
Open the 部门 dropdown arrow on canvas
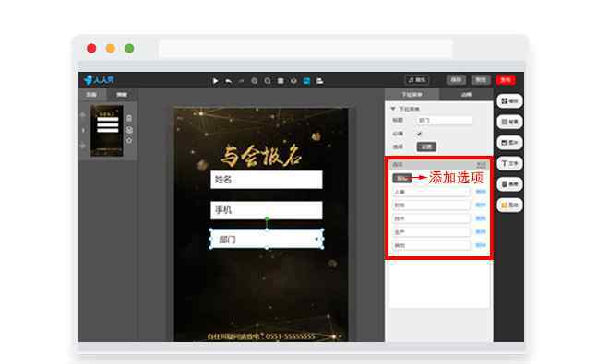pos(316,239)
